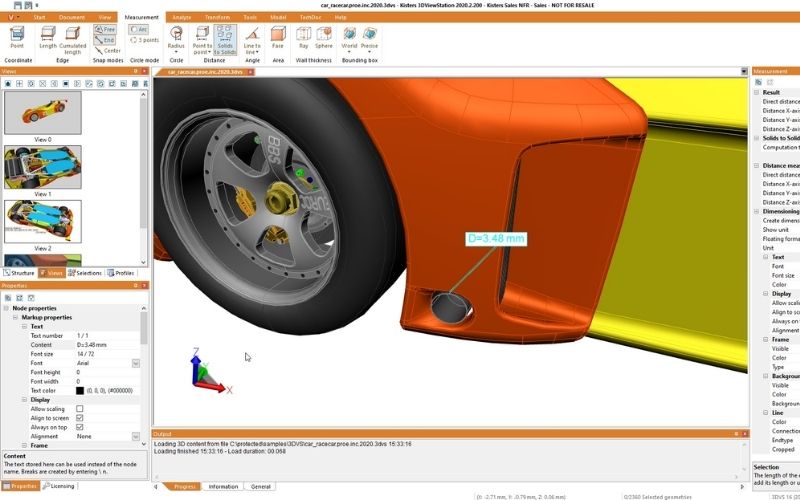This screenshot has width=800, height=500.
Task: Select the View 2 thumbnail
Action: tap(43, 221)
